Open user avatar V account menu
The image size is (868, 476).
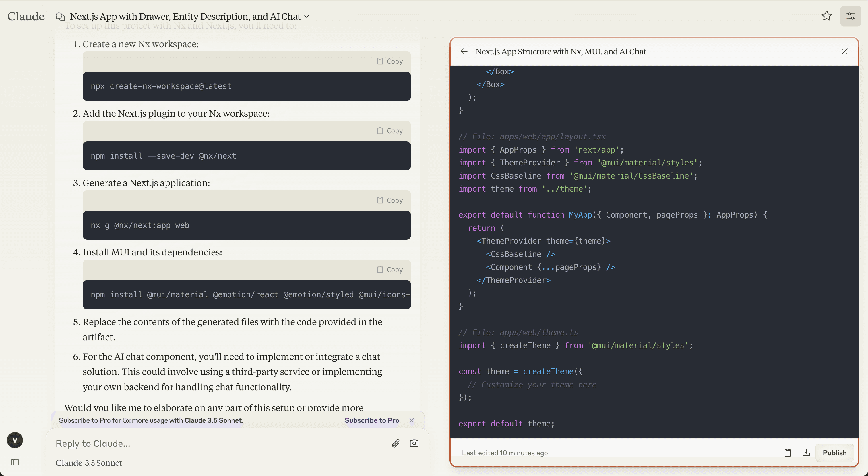tap(15, 440)
